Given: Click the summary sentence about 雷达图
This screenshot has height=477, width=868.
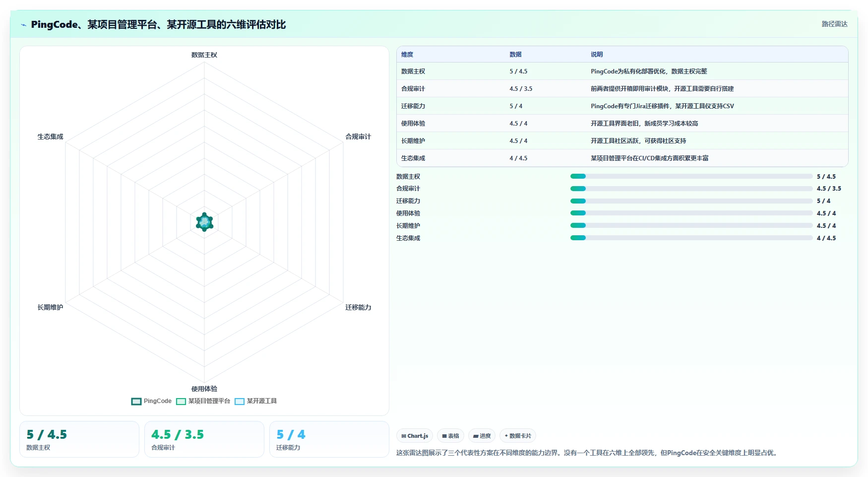Looking at the screenshot, I should coord(588,453).
